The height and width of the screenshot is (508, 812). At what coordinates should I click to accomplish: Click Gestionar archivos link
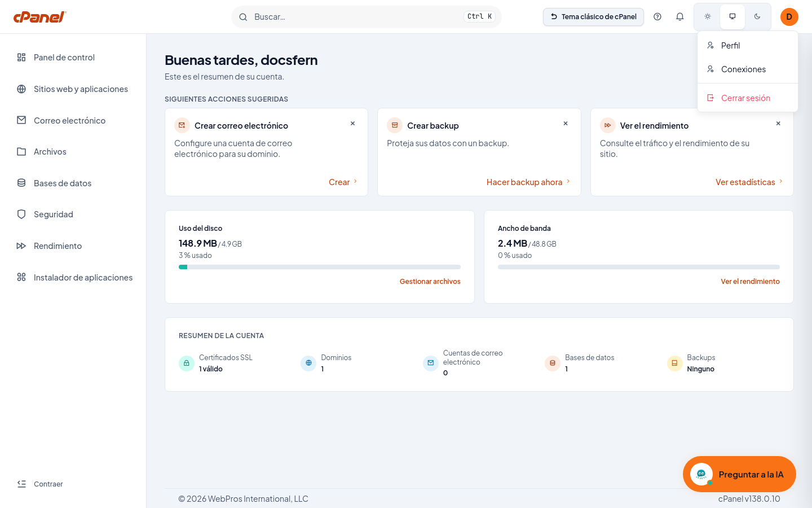[430, 282]
